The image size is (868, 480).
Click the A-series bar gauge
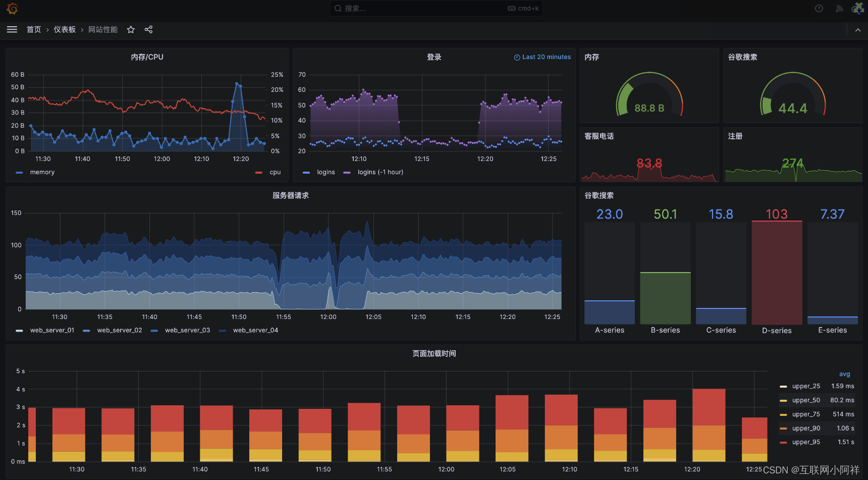(x=610, y=273)
